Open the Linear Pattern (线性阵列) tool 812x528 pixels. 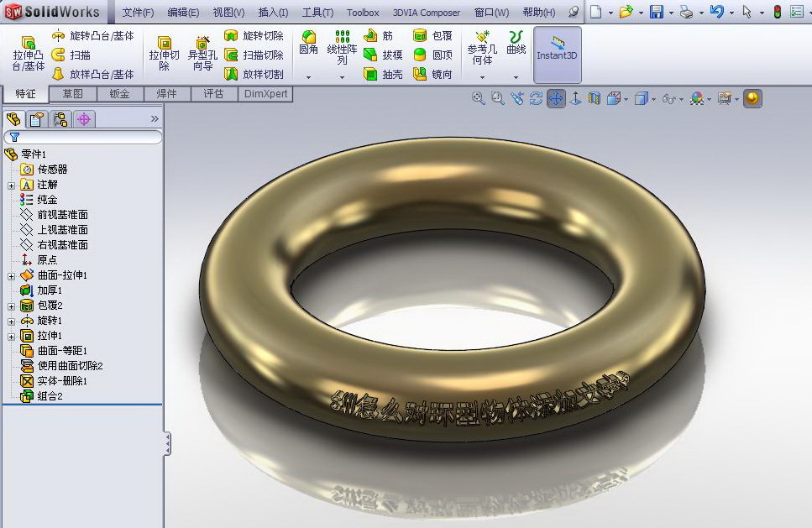point(342,48)
